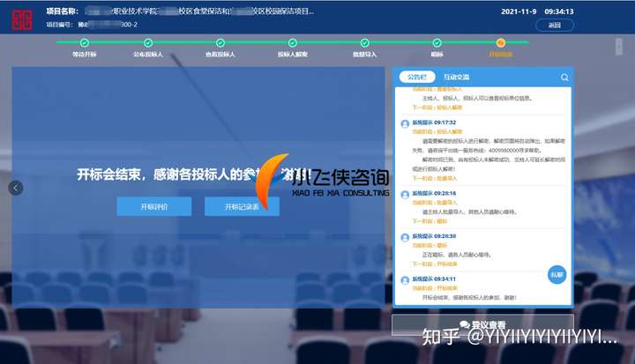Click message text 请主持人批量导入

pos(470,212)
